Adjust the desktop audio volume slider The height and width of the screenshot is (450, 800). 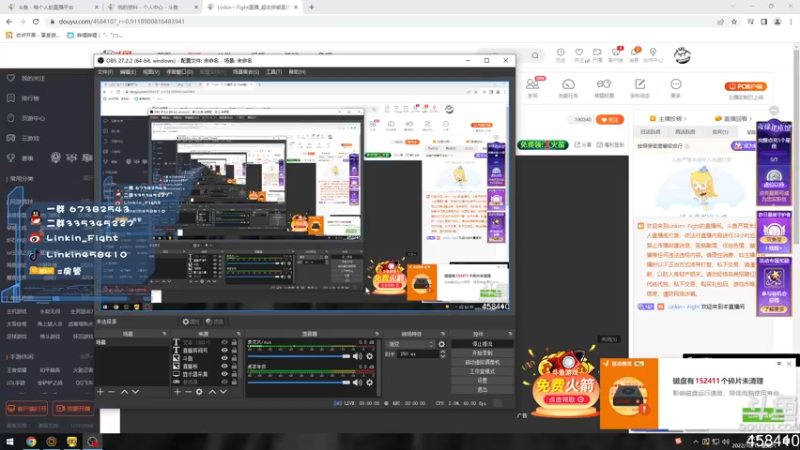point(299,382)
